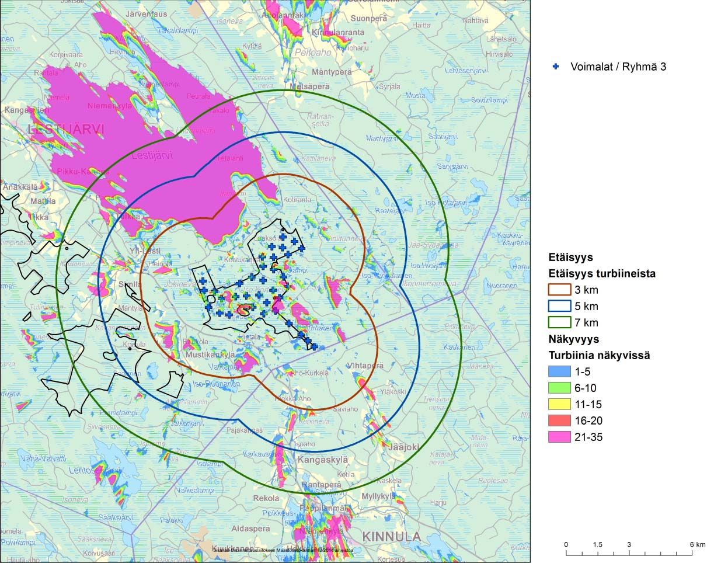Screen dimensions: 728x563
Task: Select the 5 km blue distance legend box
Action: pyautogui.click(x=559, y=306)
